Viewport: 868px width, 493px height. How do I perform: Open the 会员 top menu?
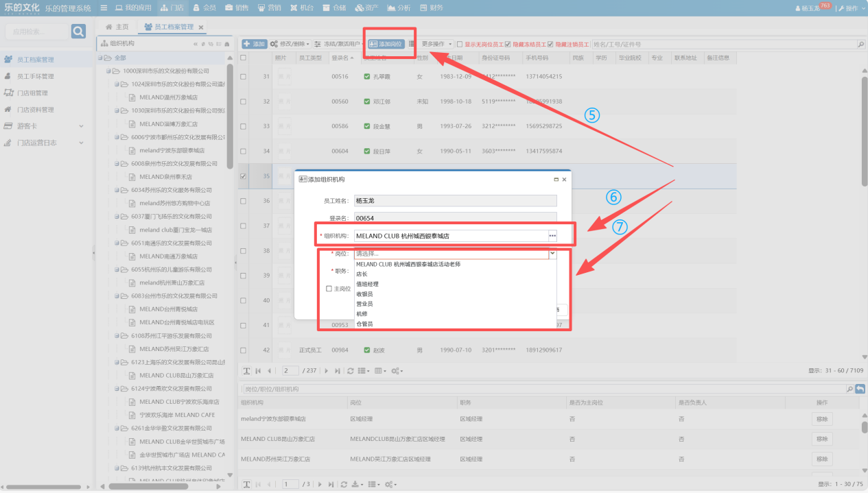[204, 8]
